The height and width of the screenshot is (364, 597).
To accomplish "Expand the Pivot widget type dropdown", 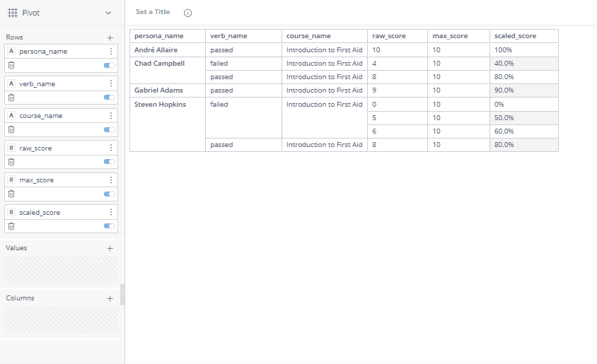I will coord(108,13).
